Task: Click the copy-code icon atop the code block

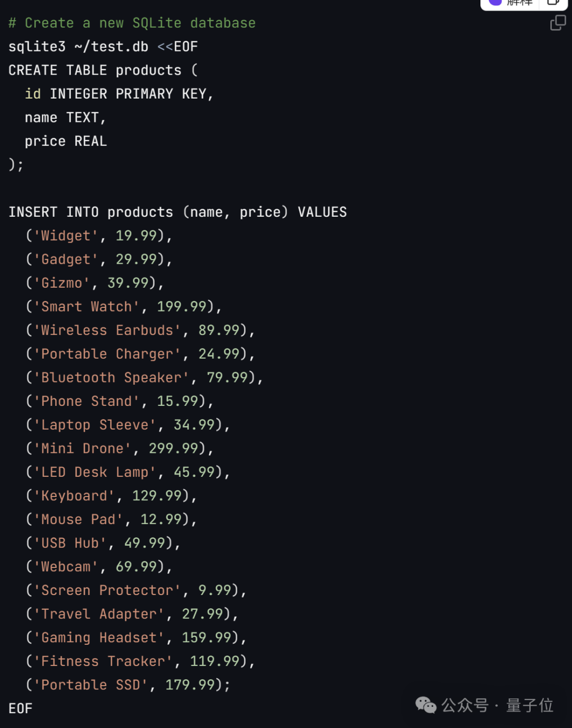Action: tap(557, 24)
